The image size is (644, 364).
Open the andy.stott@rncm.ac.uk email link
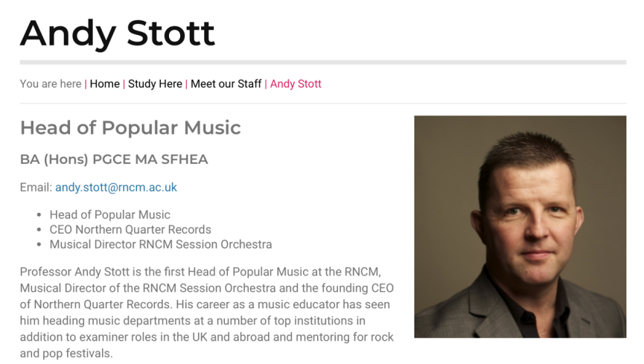(x=116, y=188)
